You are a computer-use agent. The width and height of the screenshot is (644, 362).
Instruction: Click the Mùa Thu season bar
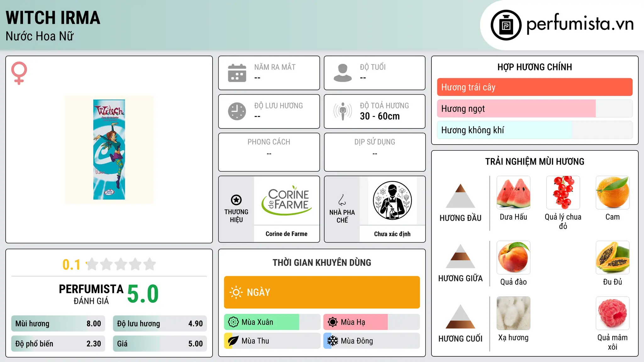(x=272, y=341)
